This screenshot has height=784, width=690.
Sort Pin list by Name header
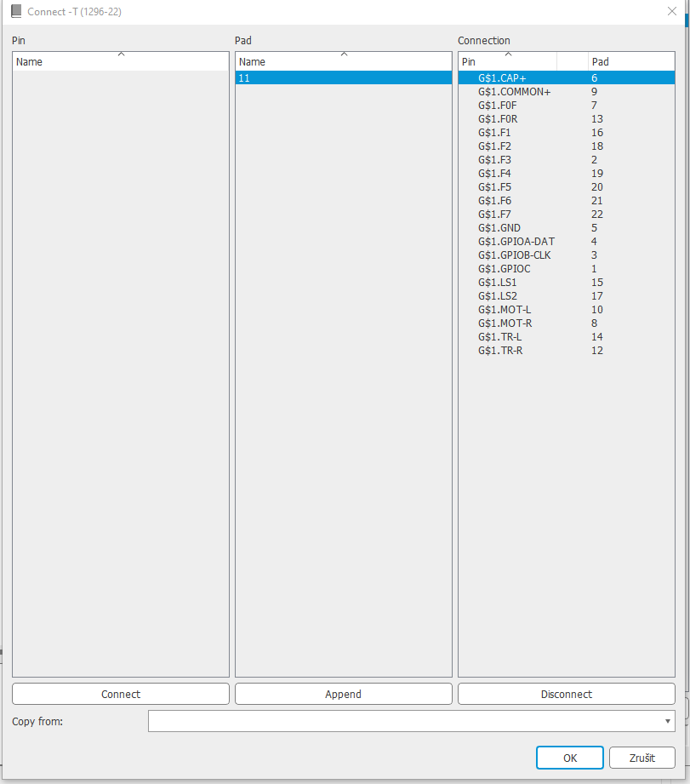tap(121, 61)
